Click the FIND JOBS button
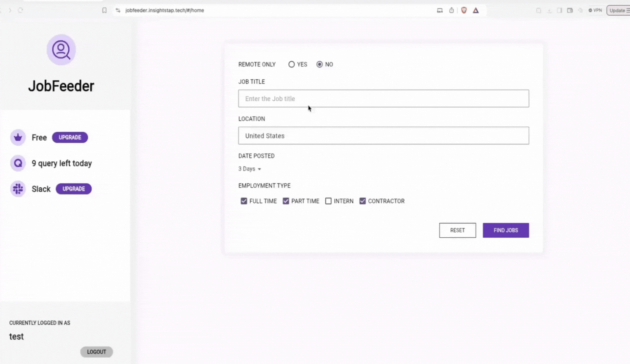 pyautogui.click(x=505, y=230)
